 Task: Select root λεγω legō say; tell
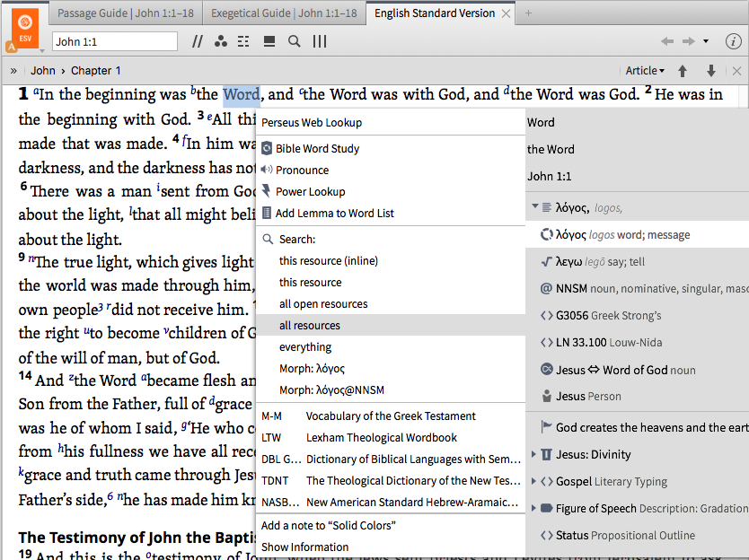click(x=638, y=262)
